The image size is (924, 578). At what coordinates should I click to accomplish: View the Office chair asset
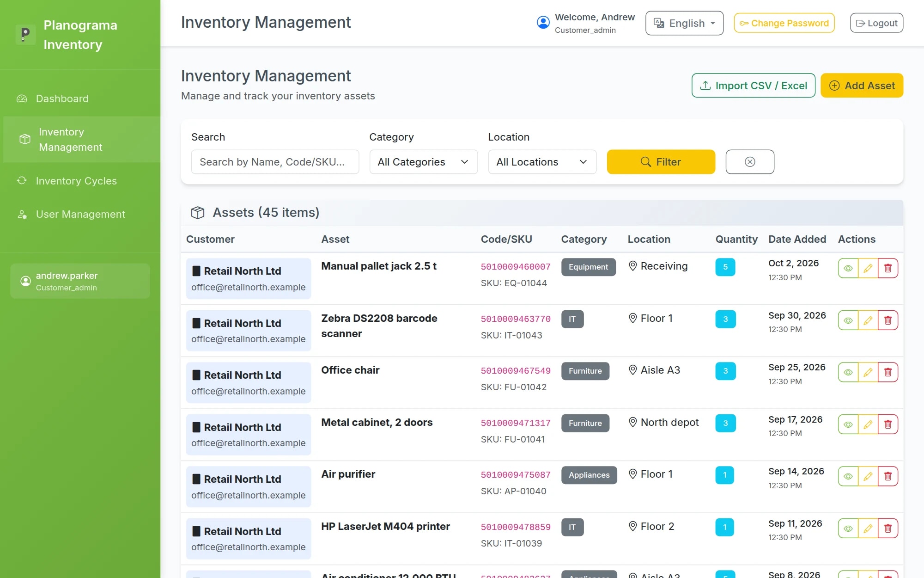[848, 372]
